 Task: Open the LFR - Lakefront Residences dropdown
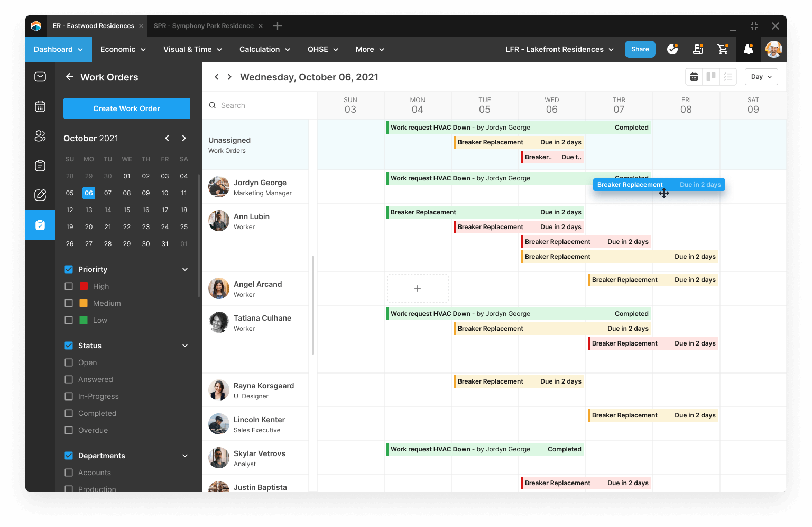pyautogui.click(x=559, y=49)
